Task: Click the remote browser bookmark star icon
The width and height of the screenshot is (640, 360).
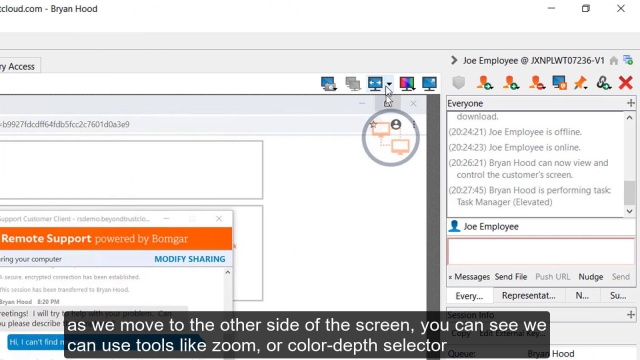Action: click(x=373, y=124)
